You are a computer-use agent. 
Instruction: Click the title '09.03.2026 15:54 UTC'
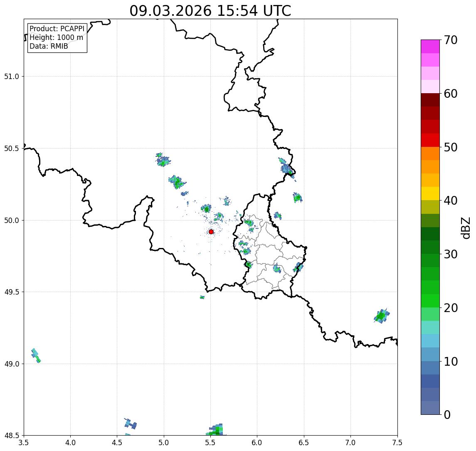pos(210,11)
